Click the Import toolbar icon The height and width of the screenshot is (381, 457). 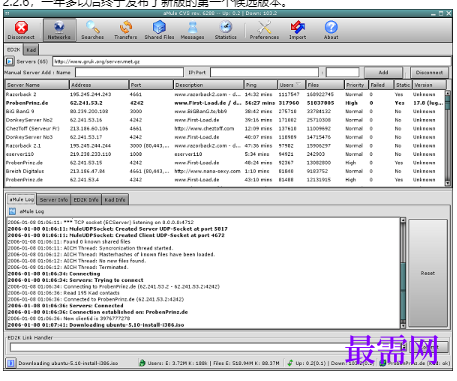[297, 30]
